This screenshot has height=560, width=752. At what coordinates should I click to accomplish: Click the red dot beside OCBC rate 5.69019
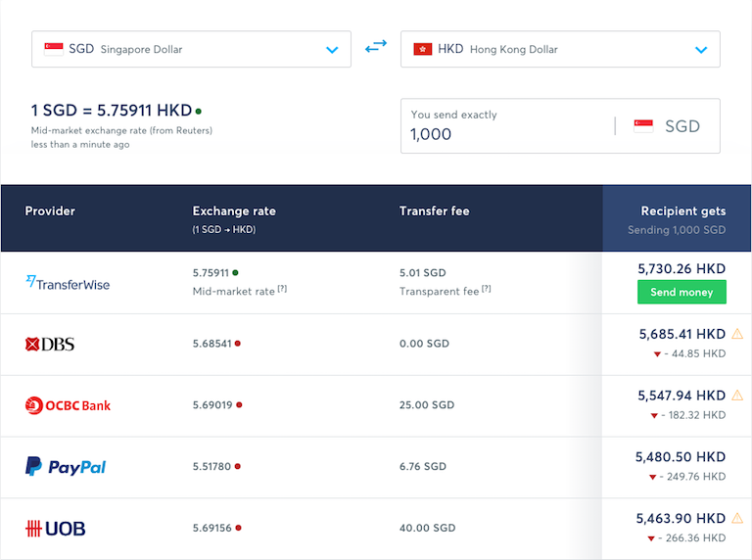(239, 404)
